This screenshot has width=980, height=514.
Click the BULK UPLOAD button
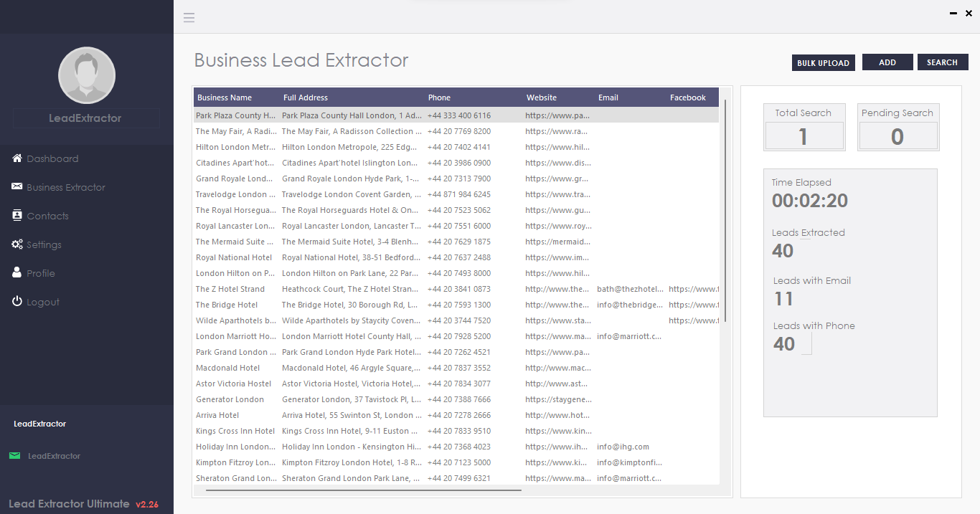(823, 62)
